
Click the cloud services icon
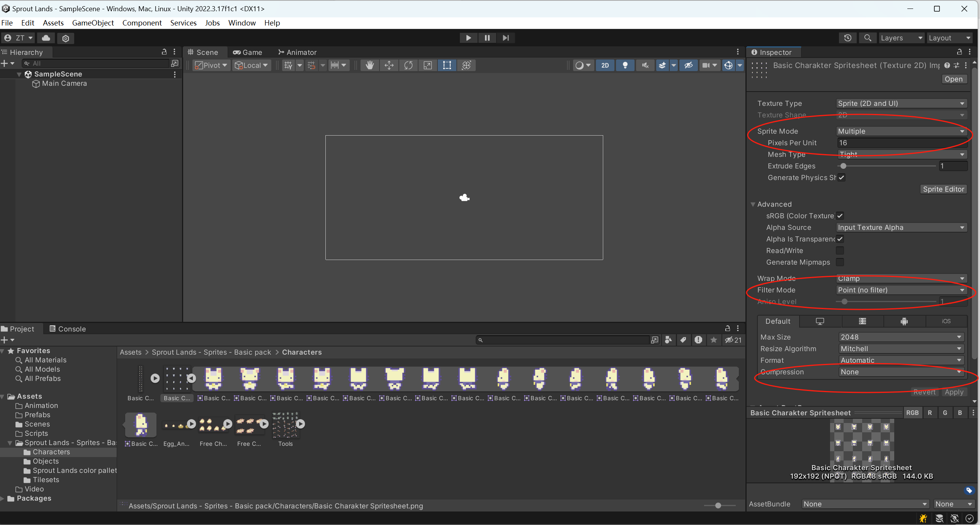(46, 38)
